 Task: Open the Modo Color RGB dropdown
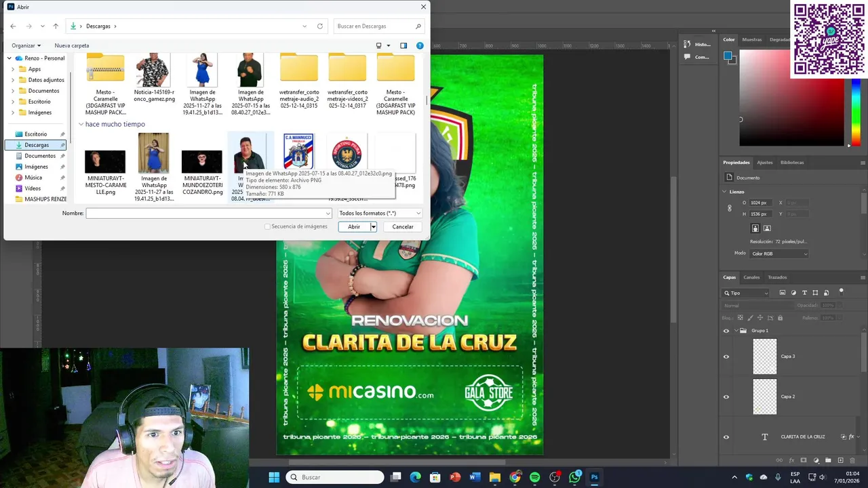pos(779,253)
